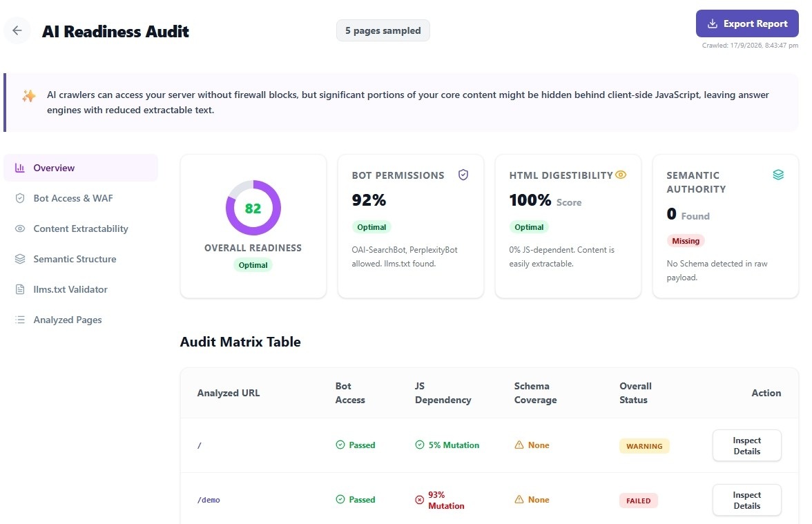Image resolution: width=812 pixels, height=524 pixels.
Task: Click the JS Dependency column header
Action: 443,393
